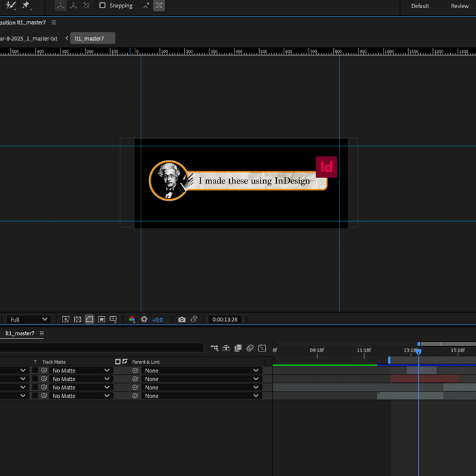Viewport: 476px width, 476px height.
Task: Toggle Motion Blur for the composition
Action: 250,348
